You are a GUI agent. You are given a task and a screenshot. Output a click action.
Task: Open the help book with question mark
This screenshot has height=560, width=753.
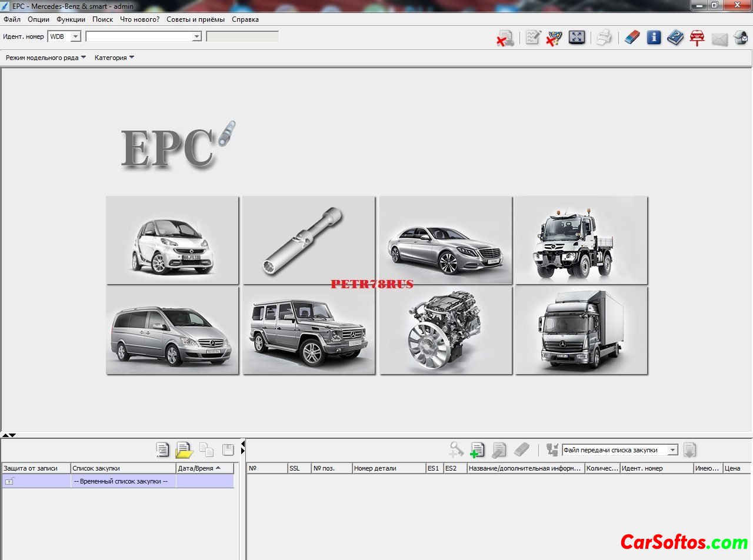tap(675, 38)
